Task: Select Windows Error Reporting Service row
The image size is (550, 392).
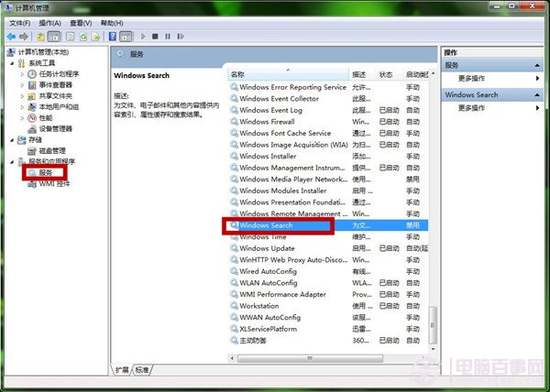Action: [329, 87]
